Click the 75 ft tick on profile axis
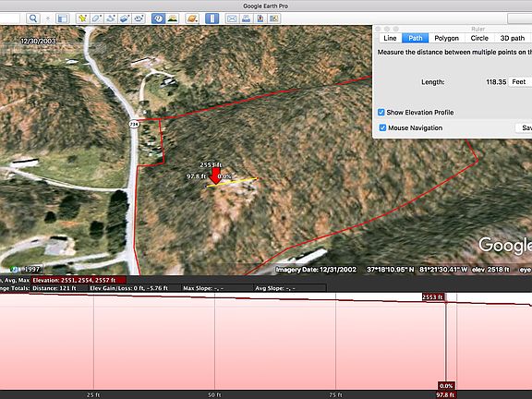 coord(335,395)
